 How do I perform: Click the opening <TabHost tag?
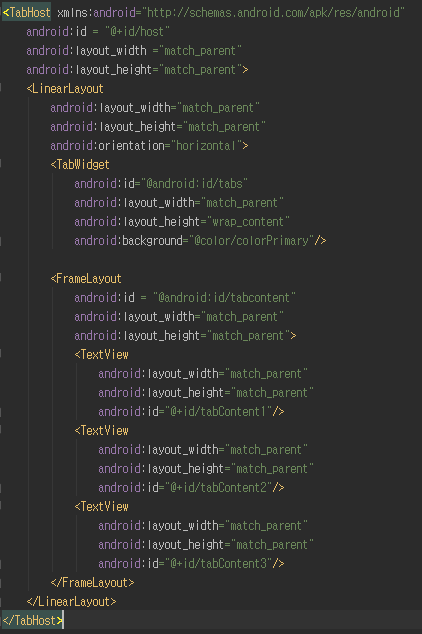pyautogui.click(x=27, y=13)
